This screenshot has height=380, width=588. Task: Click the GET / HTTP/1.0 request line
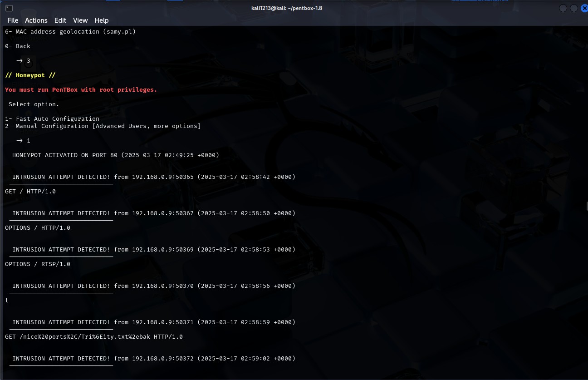click(30, 191)
